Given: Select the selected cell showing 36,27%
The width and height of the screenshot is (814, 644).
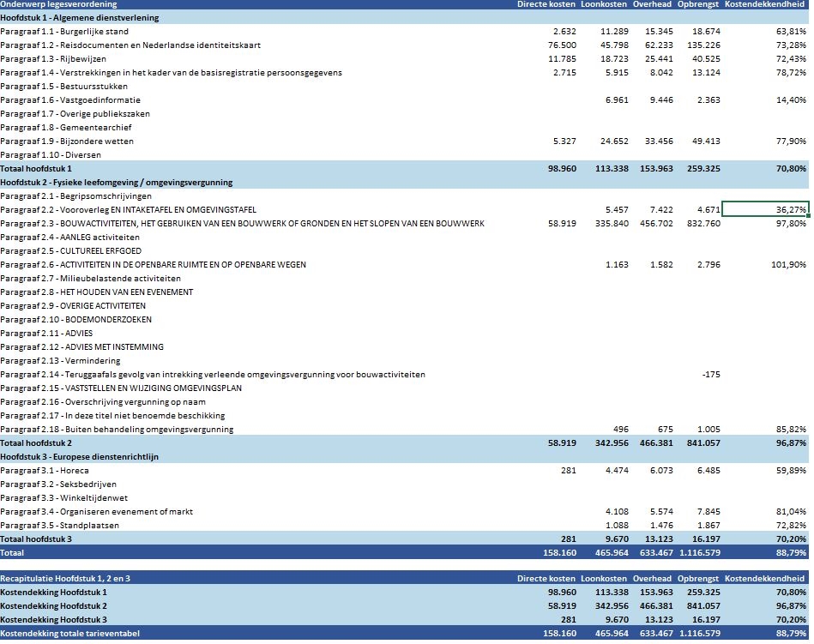Looking at the screenshot, I should pos(765,210).
